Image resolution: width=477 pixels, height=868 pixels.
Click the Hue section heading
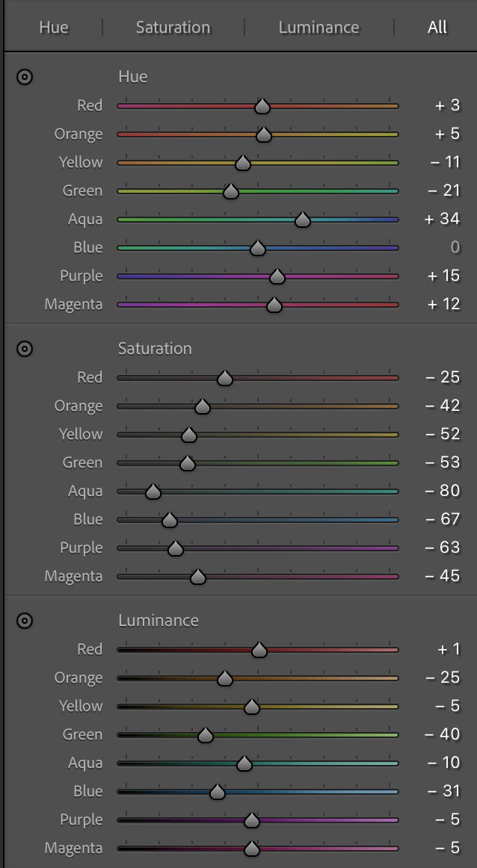coord(132,77)
